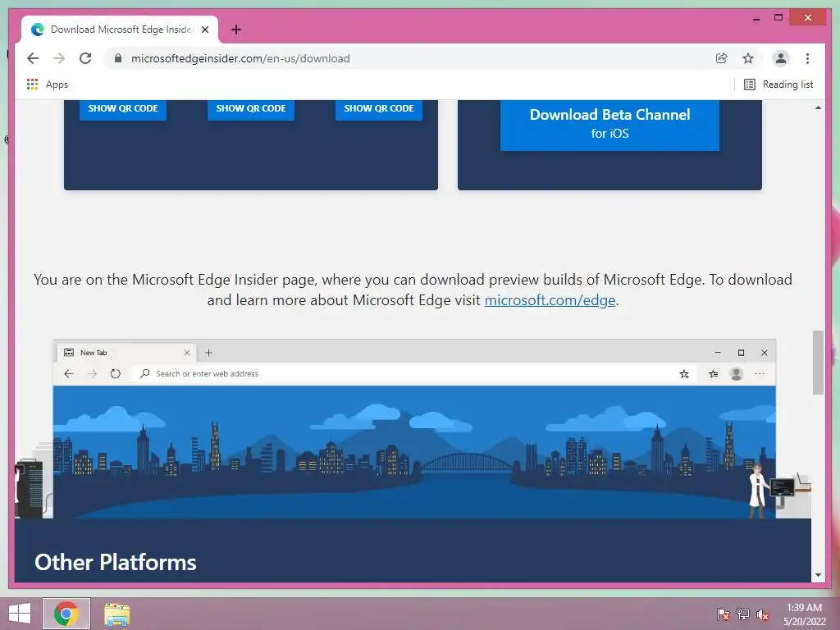Click the muted volume tray icon
This screenshot has height=630, width=840.
(763, 614)
